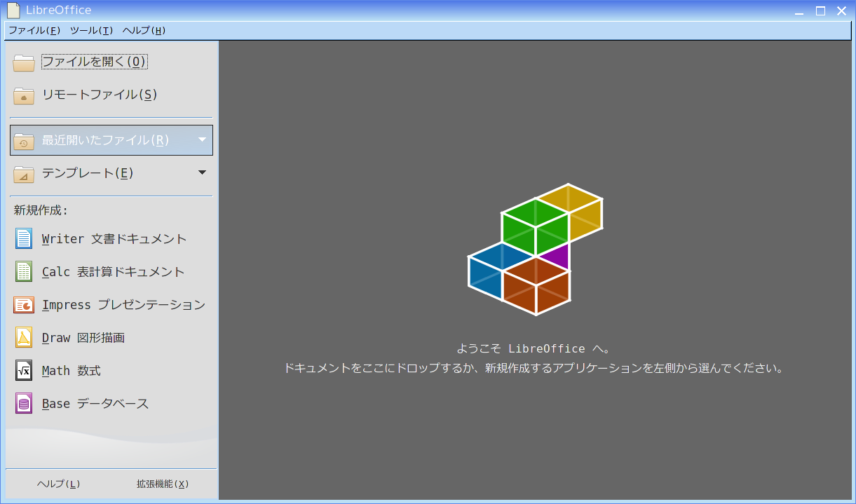Click the Draw drawing icon

24,338
